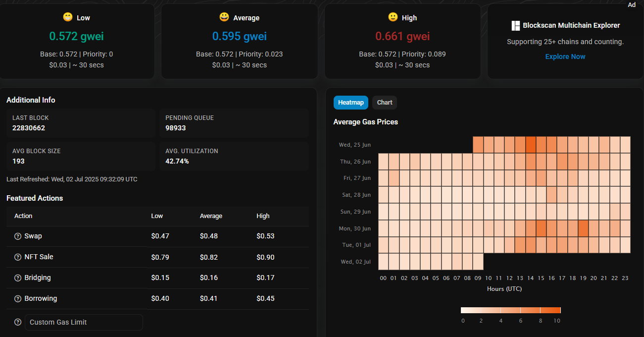Click the Average column header in Featured Actions
This screenshot has width=644, height=337.
coord(211,216)
